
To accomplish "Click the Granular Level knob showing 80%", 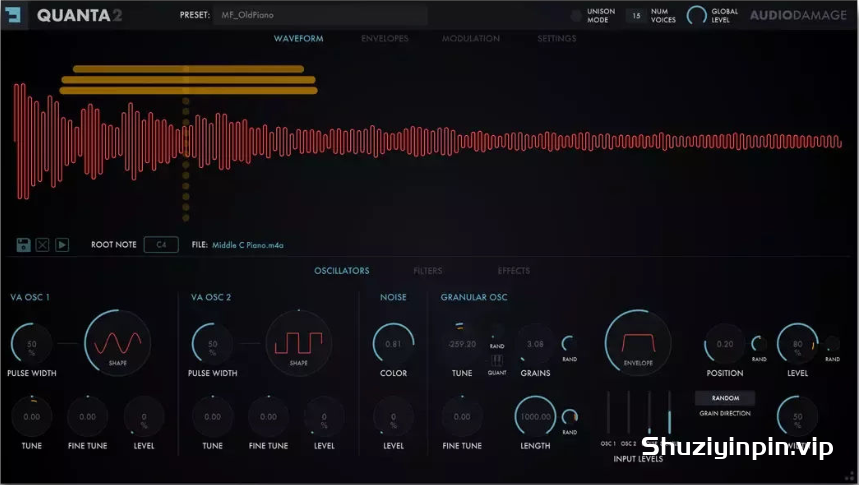I will coord(798,344).
